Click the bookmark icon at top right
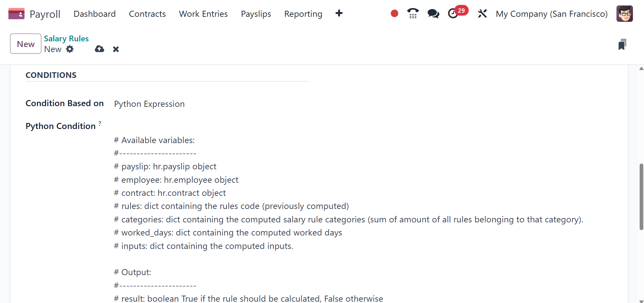This screenshot has width=644, height=303. pos(622,44)
